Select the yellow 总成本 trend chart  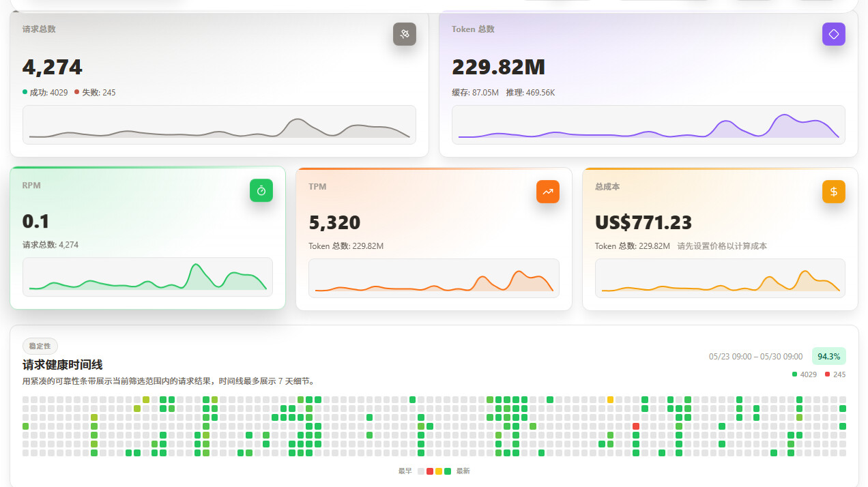point(720,278)
